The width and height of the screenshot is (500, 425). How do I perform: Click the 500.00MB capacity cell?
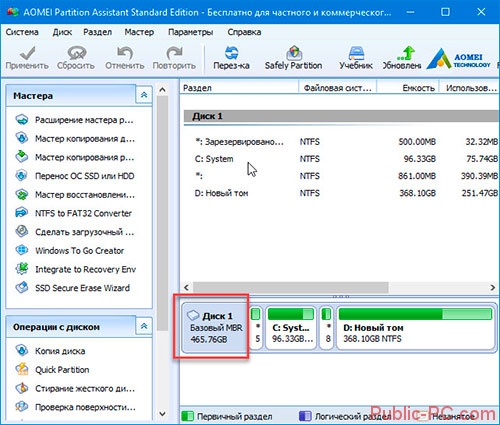point(417,142)
